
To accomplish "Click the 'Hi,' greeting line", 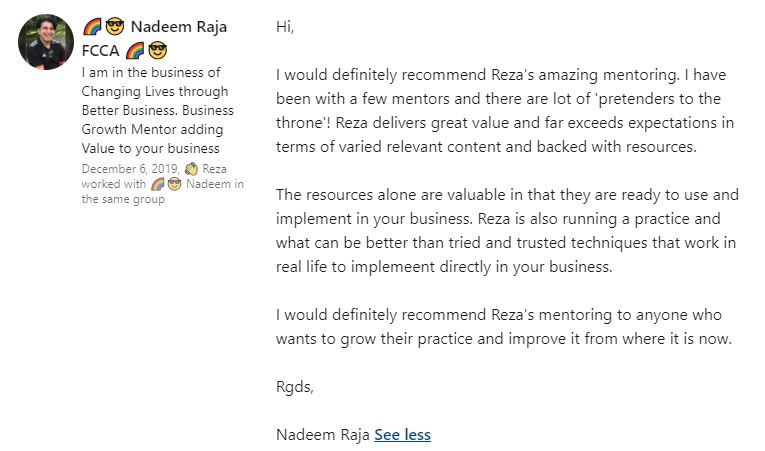I will [285, 27].
